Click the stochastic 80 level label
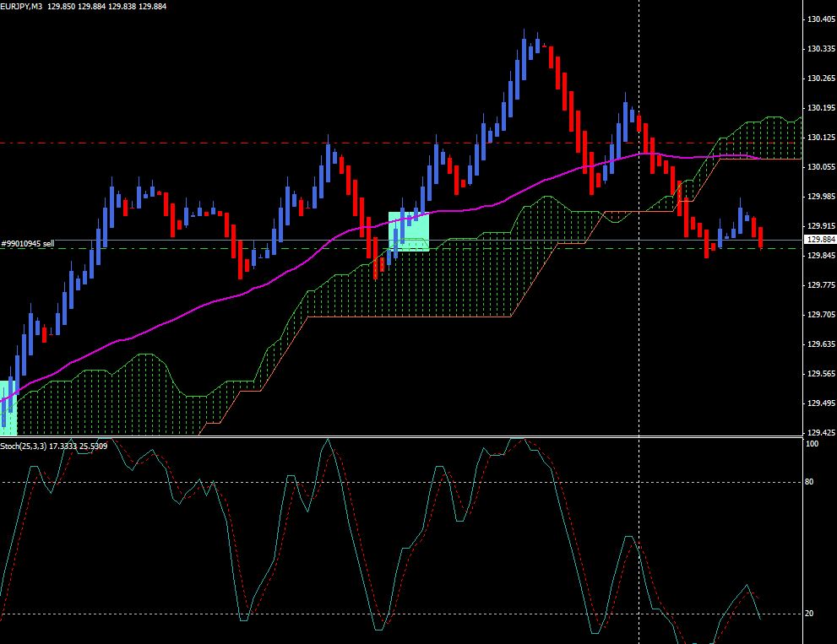This screenshot has width=837, height=644. click(810, 482)
